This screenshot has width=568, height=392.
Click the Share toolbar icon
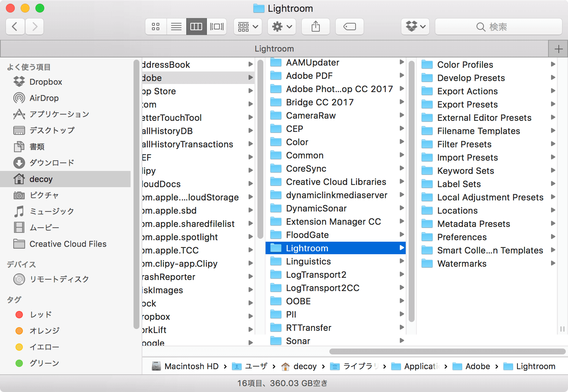coord(316,27)
